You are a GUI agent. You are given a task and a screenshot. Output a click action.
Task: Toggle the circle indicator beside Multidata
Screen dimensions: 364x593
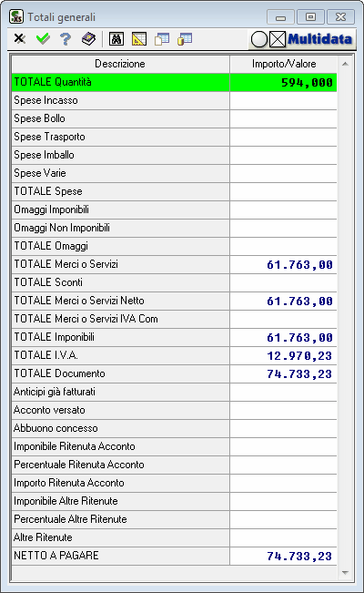pos(259,39)
